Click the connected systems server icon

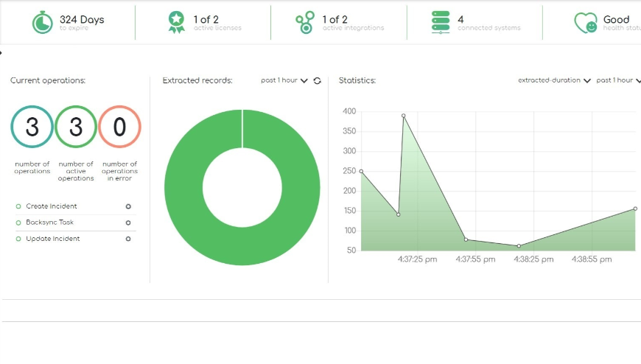[x=441, y=23]
